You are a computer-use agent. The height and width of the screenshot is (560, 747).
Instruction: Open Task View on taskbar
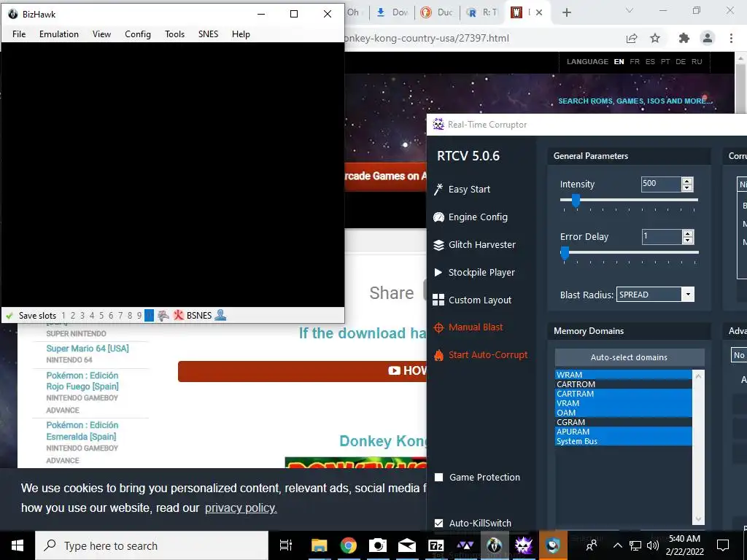(285, 545)
